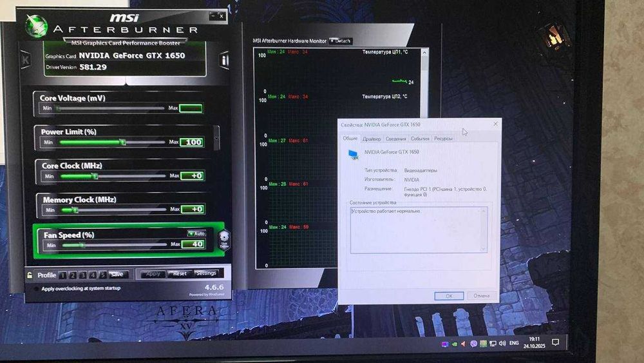Click the MSI Afterburner dragon logo
The image size is (644, 363).
pyautogui.click(x=36, y=26)
